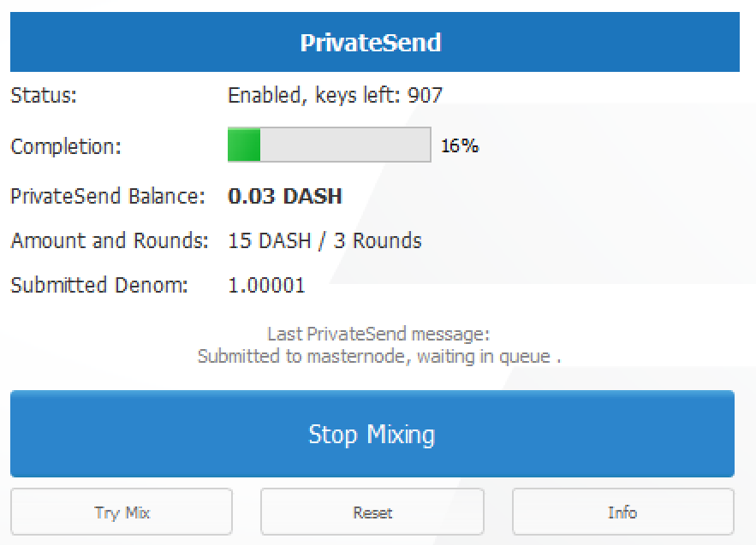Click the Status label
The image size is (756, 545).
44,96
